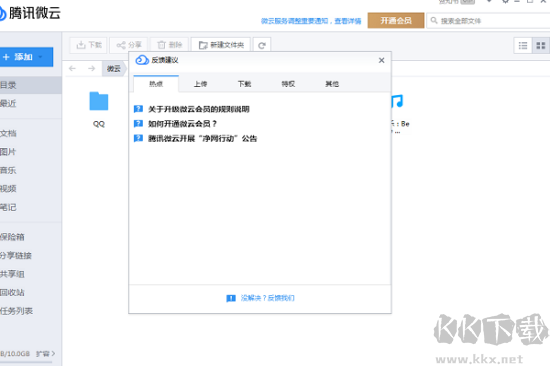Screen dimensions: 550x366
Task: Select the music file icon
Action: [x=398, y=102]
